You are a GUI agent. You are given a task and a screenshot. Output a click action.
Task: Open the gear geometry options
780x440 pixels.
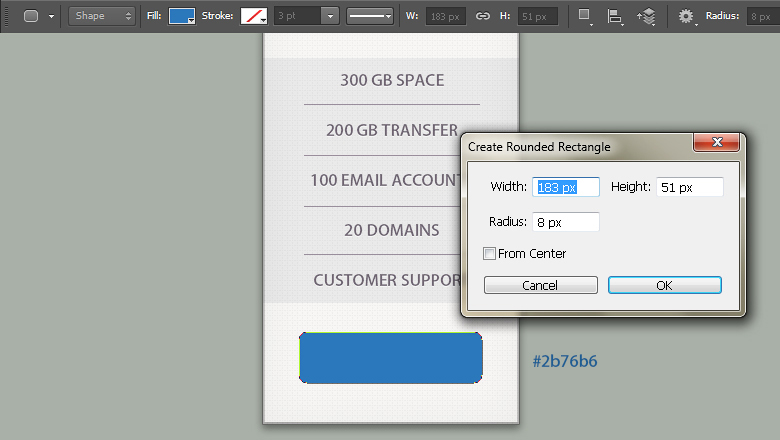(x=687, y=16)
